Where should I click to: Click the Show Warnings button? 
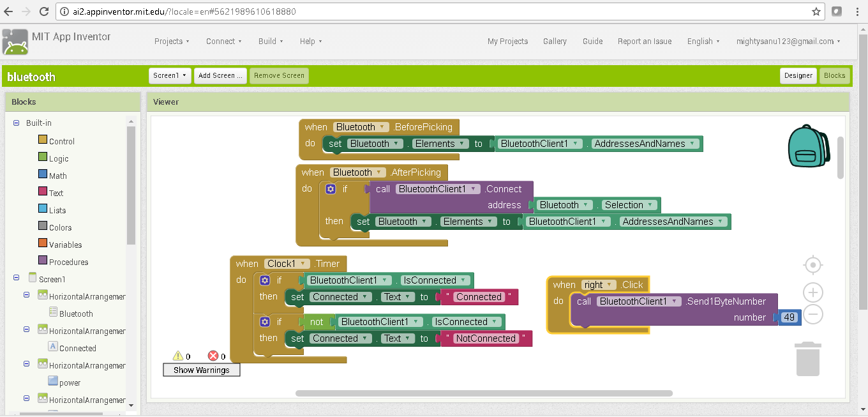pyautogui.click(x=202, y=370)
